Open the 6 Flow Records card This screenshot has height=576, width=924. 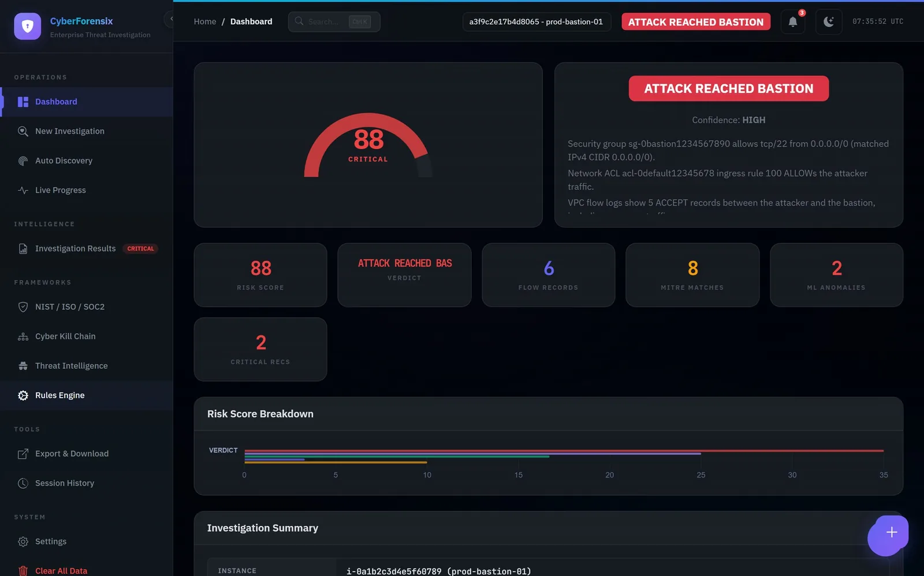click(549, 275)
